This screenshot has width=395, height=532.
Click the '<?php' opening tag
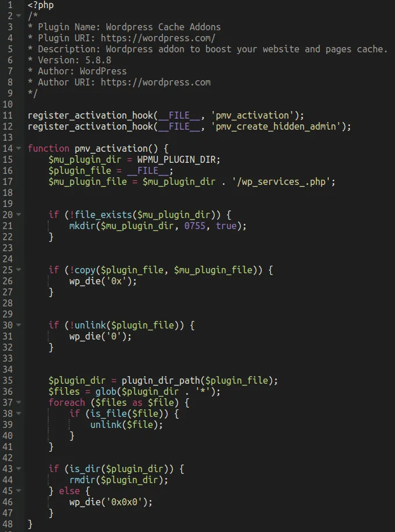point(41,5)
